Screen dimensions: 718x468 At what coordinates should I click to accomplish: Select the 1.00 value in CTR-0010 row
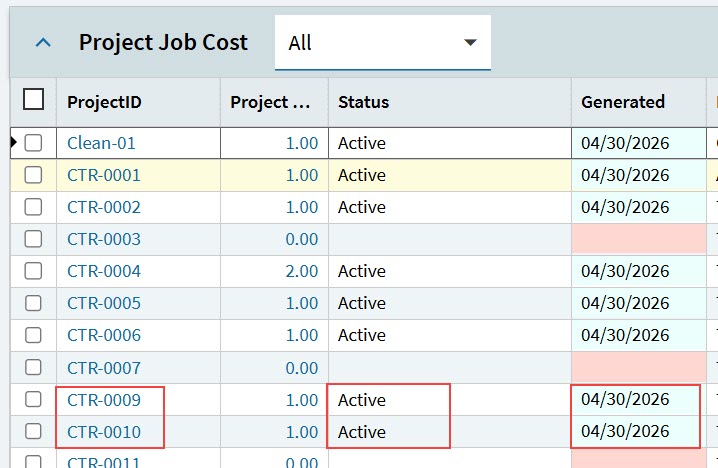[x=302, y=432]
